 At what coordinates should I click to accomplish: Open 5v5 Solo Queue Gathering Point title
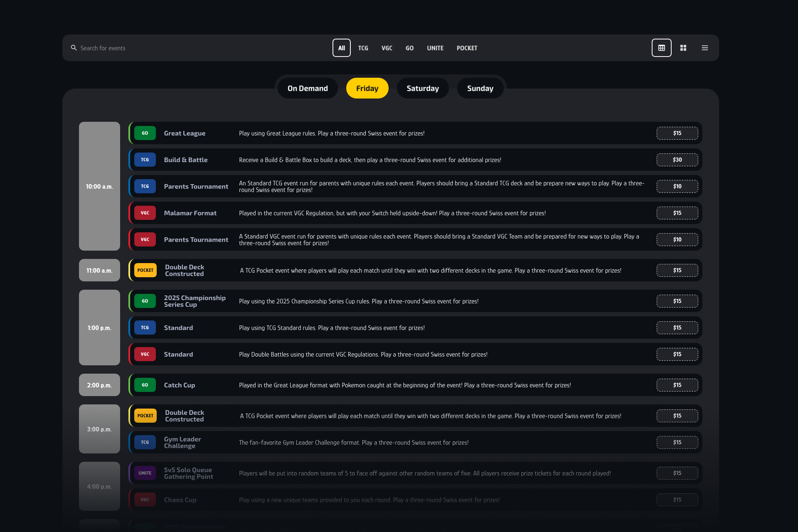coord(188,473)
